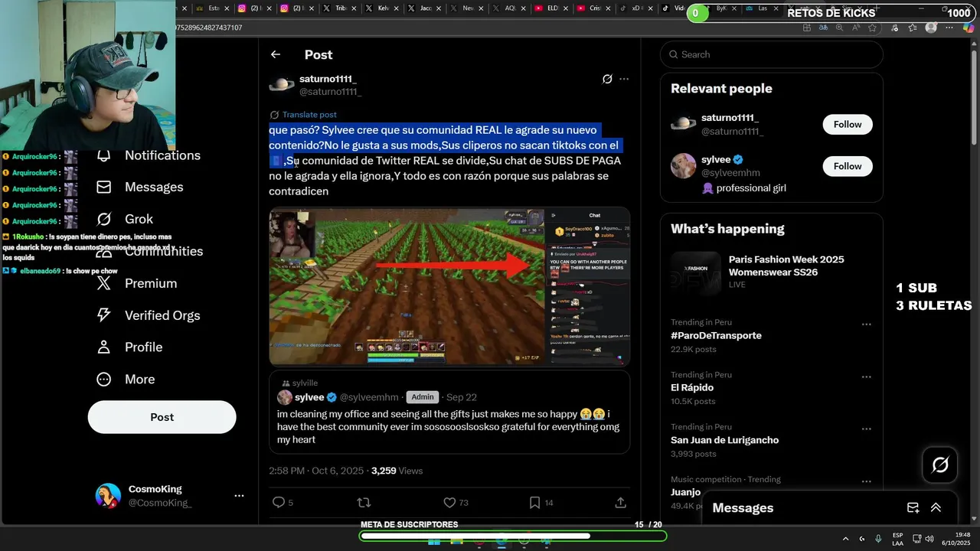Open CosmoKing account three-dot menu
The image size is (980, 551).
pos(239,496)
